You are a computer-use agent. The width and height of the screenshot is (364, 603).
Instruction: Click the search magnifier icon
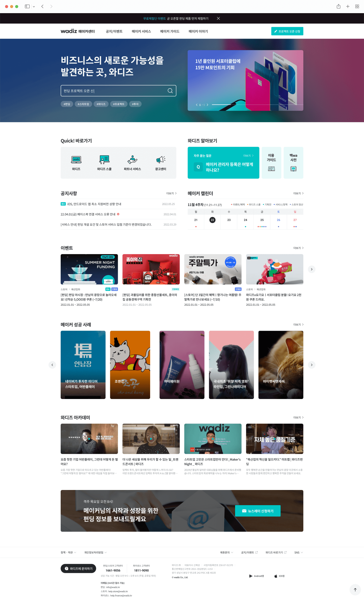click(170, 91)
